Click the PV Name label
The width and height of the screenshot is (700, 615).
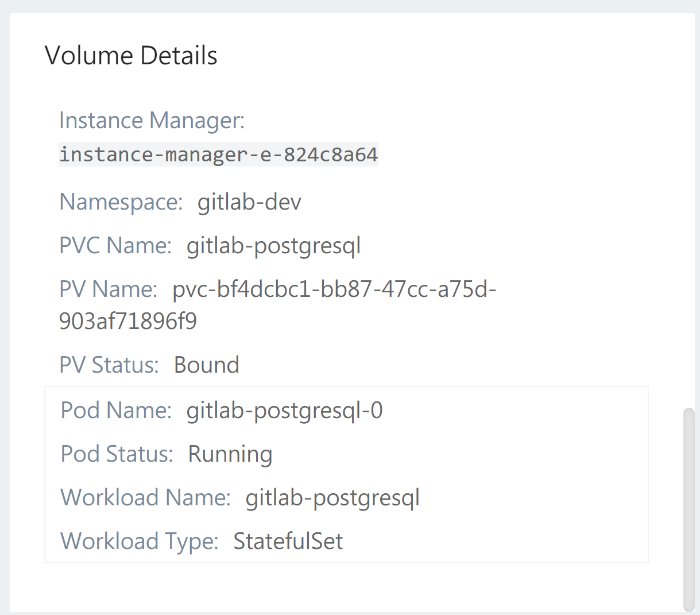click(108, 289)
